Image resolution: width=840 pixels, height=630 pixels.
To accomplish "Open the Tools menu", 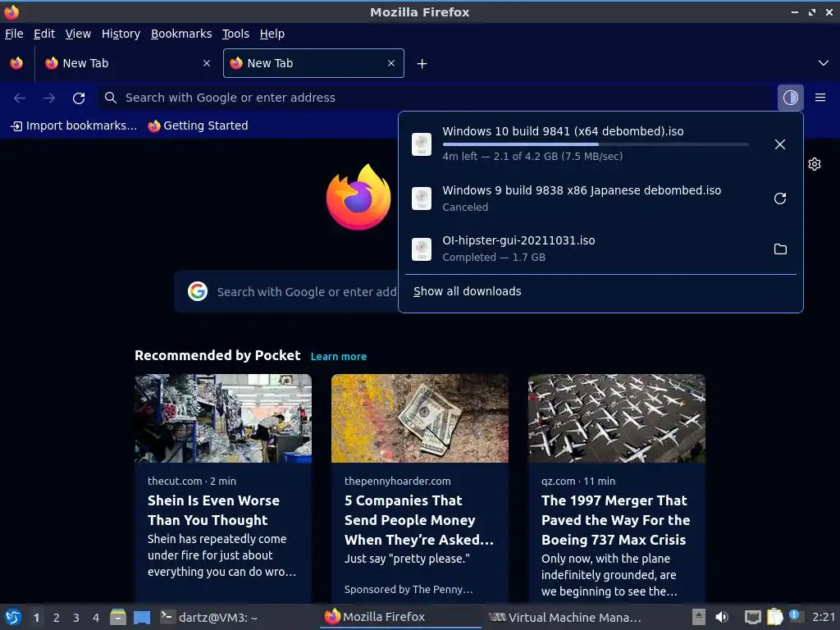I will point(235,34).
